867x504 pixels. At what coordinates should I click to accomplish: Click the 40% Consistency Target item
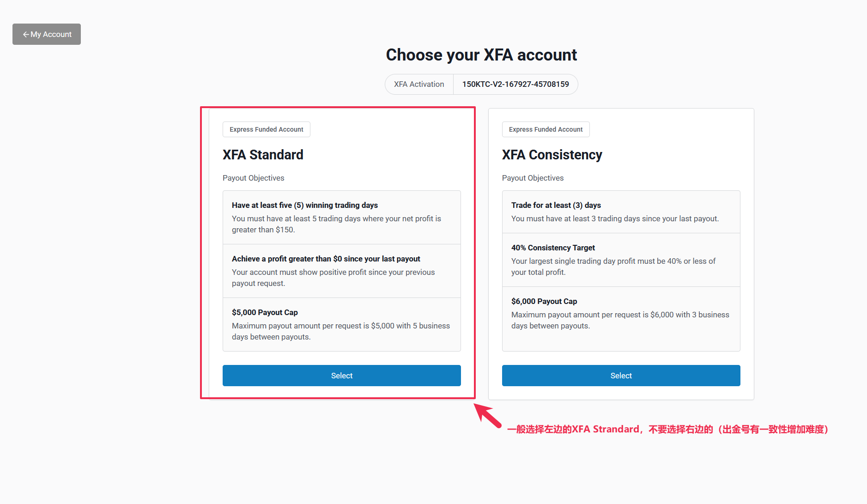pos(621,260)
